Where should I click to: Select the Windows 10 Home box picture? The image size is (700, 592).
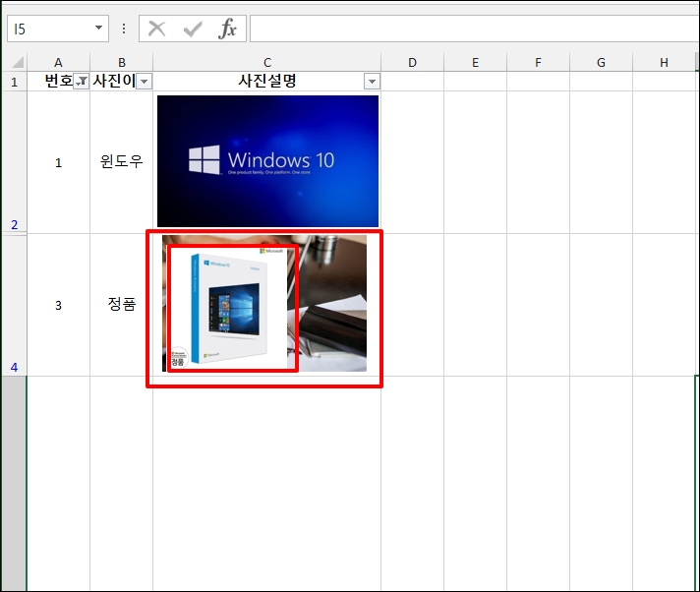point(228,308)
